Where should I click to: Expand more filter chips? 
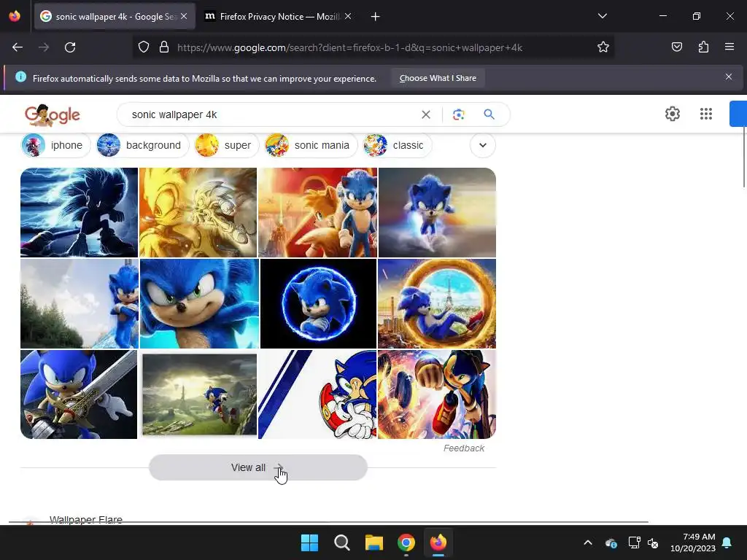483,145
